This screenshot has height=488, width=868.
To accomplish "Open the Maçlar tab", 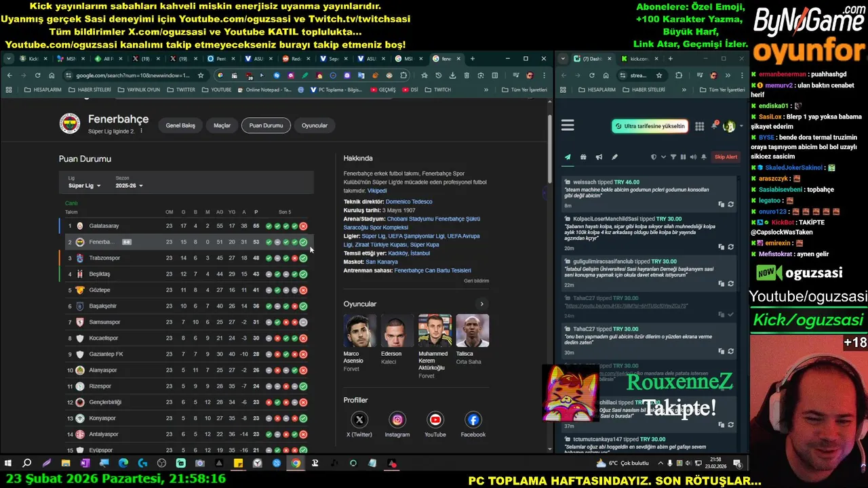I will tap(222, 125).
